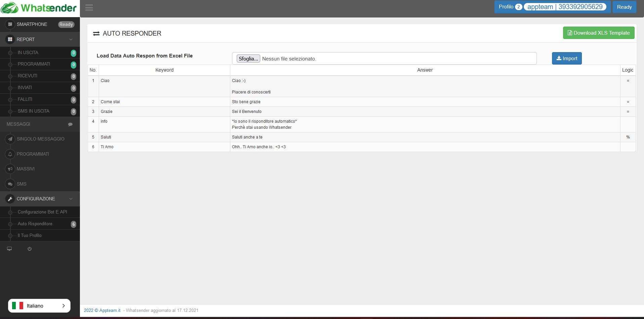Click the monitor icon at sidebar bottom
The image size is (644, 319).
click(9, 249)
